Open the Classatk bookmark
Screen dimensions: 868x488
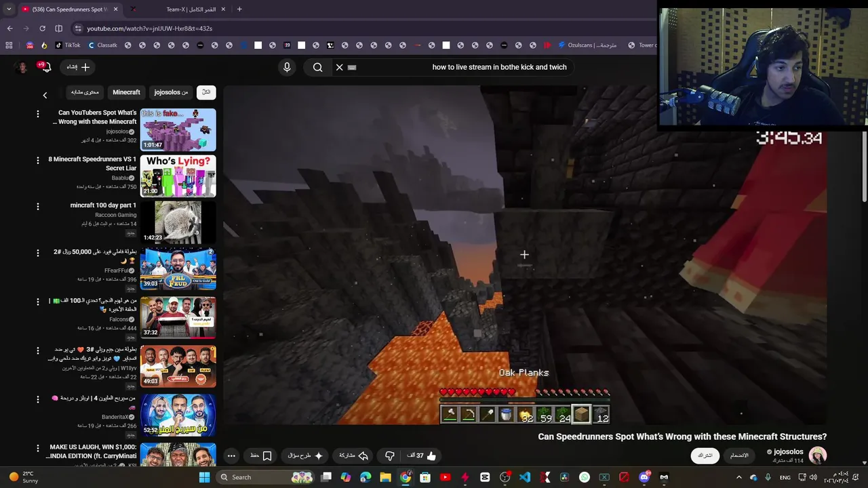[x=102, y=45]
